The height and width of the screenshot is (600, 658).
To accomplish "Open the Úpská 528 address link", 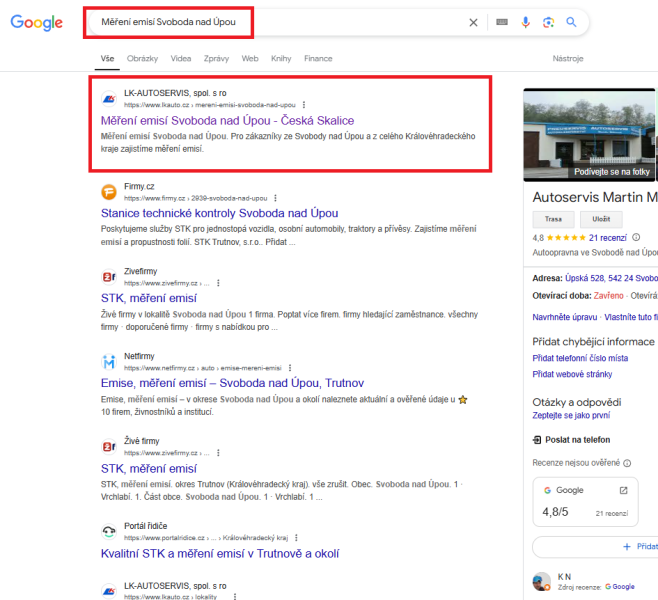I will coord(611,278).
